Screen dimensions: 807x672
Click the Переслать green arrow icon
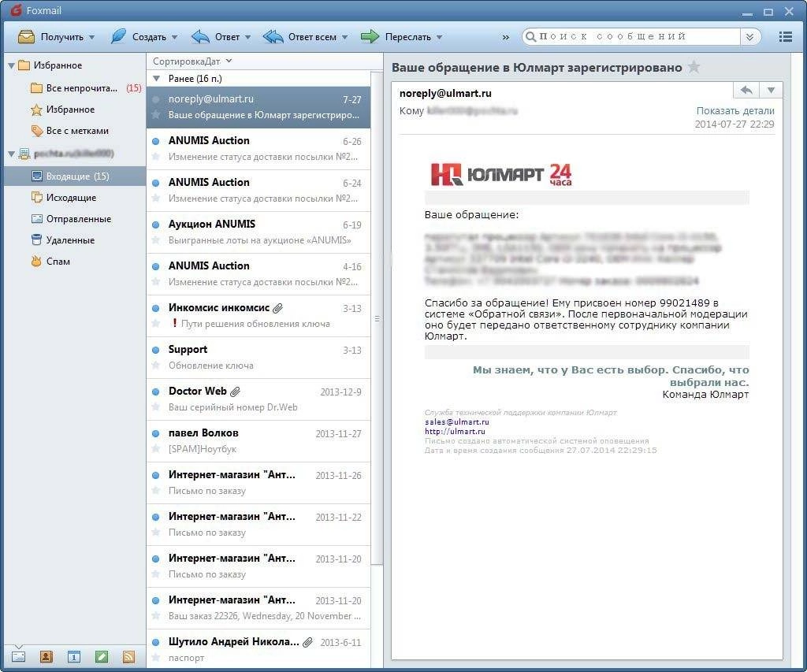point(370,36)
